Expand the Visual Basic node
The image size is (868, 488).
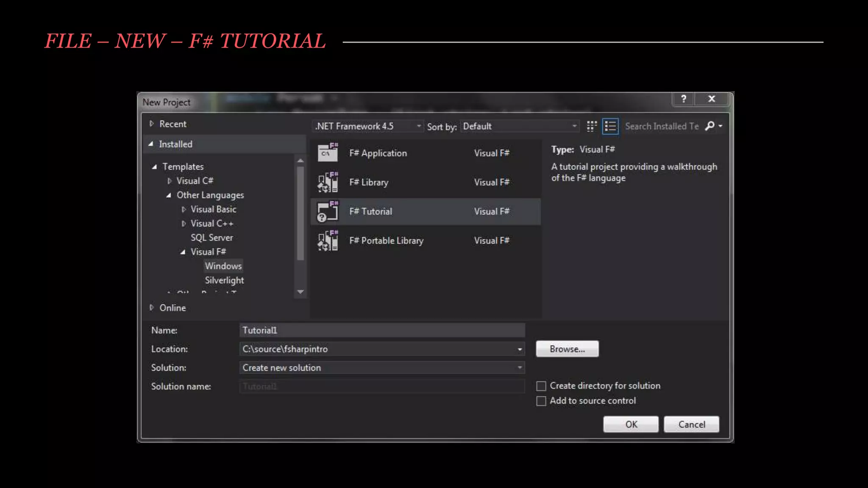[183, 209]
